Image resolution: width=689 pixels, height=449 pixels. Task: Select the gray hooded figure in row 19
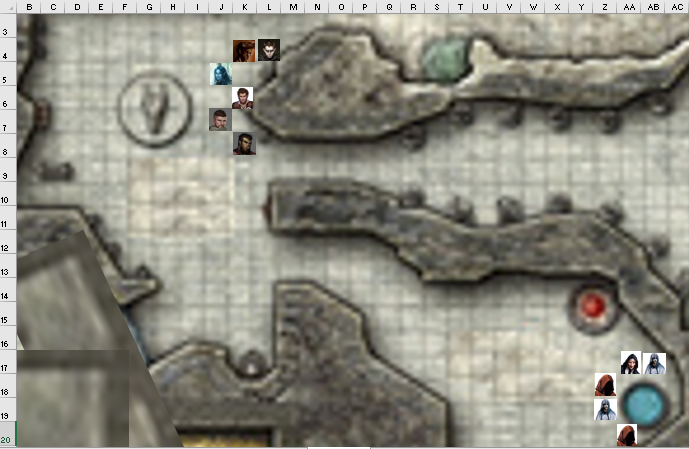point(606,409)
